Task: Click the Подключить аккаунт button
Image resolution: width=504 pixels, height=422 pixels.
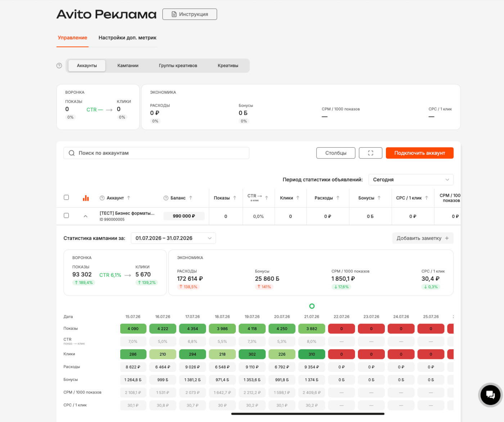Action: [419, 153]
